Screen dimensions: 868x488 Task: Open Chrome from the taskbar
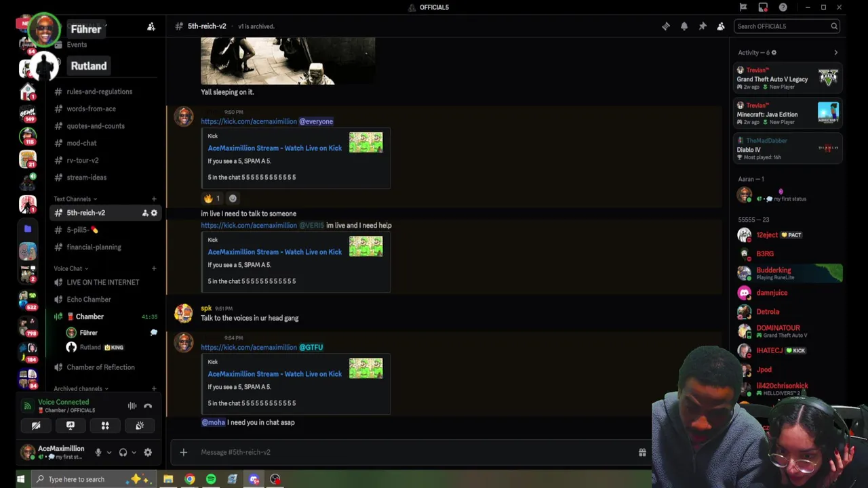pyautogui.click(x=189, y=479)
